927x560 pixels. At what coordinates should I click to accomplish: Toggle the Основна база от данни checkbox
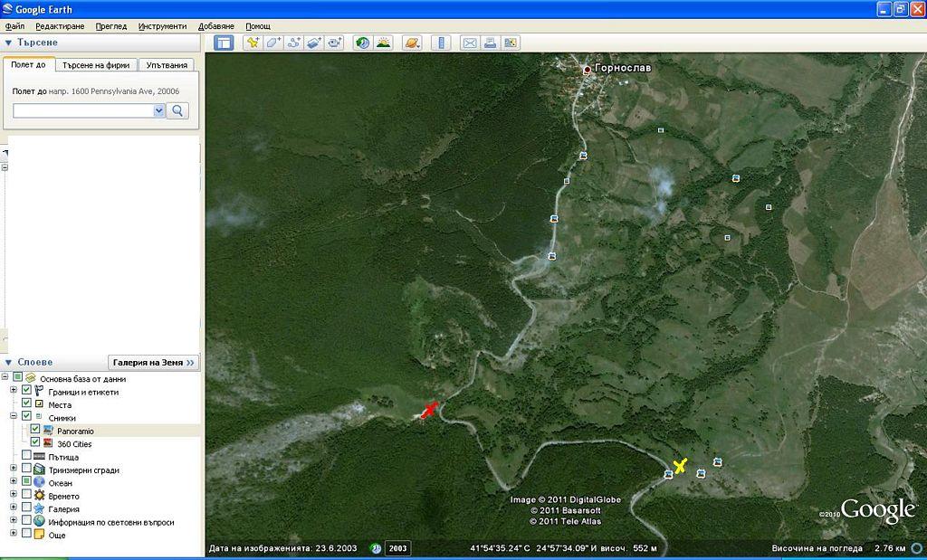pos(17,377)
